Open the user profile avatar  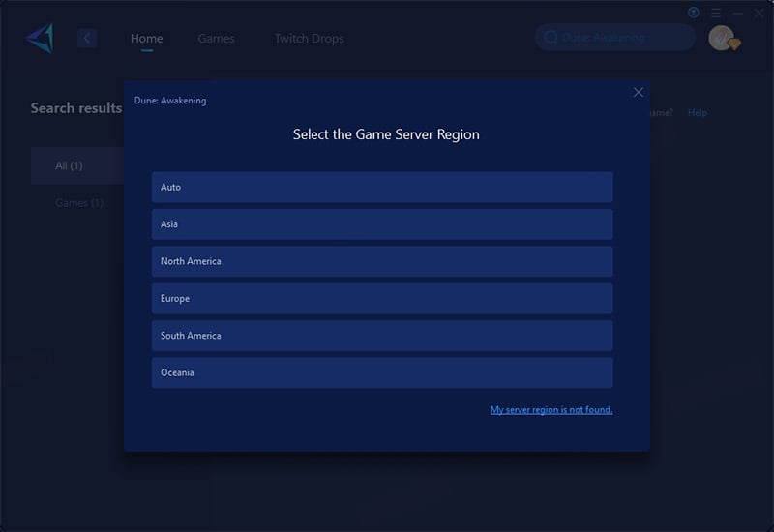pyautogui.click(x=722, y=38)
